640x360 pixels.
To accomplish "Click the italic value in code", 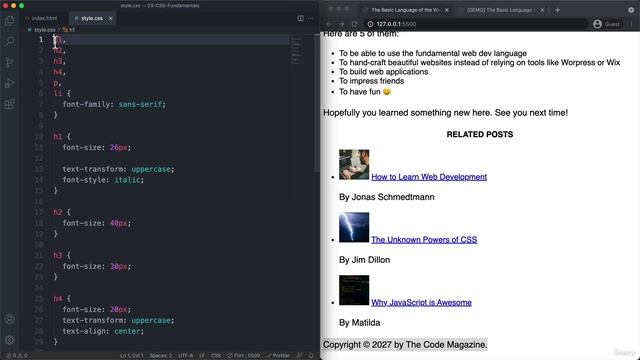I will pyautogui.click(x=127, y=180).
